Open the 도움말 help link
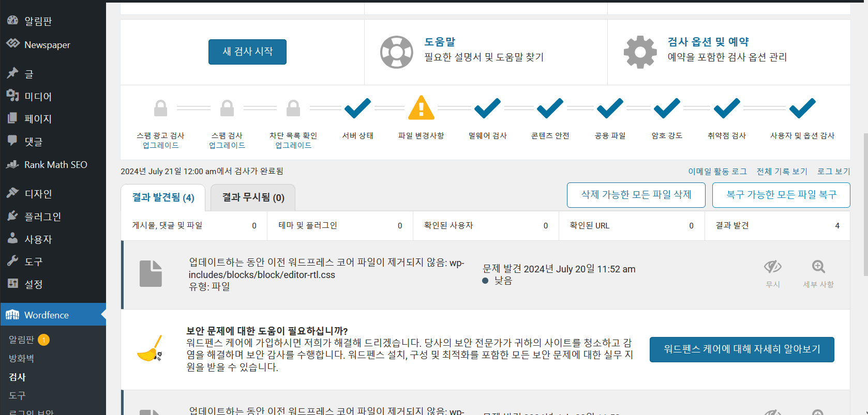868x415 pixels. 440,42
